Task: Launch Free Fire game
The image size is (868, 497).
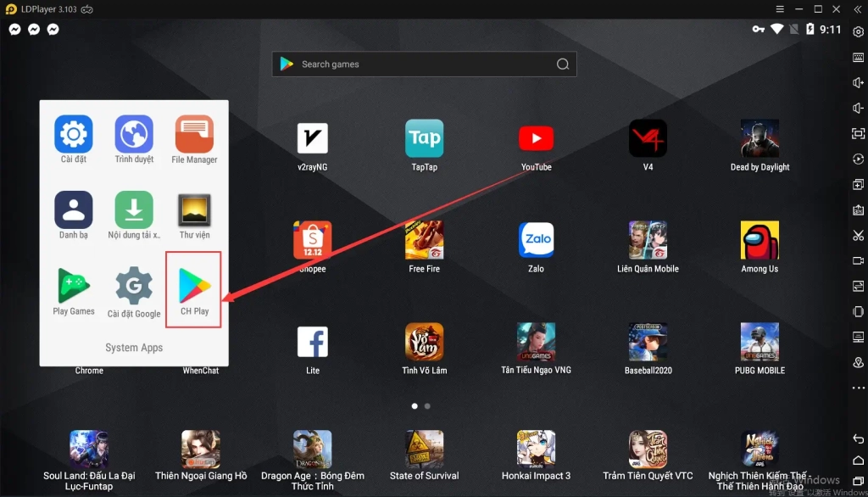Action: pyautogui.click(x=424, y=240)
